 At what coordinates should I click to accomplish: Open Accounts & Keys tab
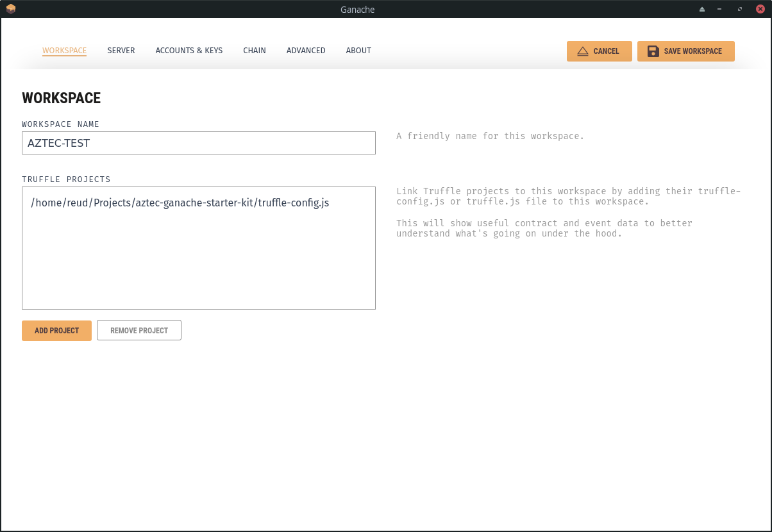click(189, 51)
